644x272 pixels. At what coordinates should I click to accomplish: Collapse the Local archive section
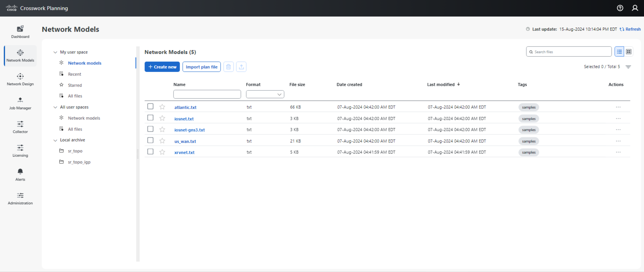tap(55, 140)
